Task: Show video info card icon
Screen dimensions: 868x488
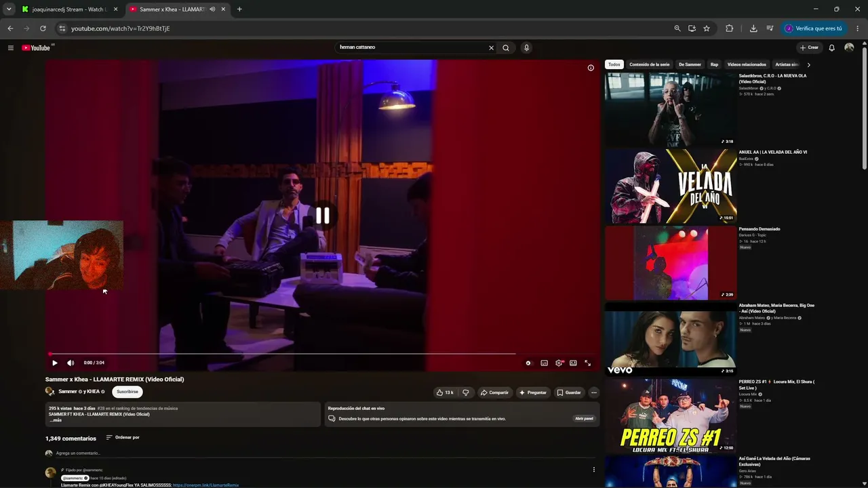Action: tap(591, 68)
